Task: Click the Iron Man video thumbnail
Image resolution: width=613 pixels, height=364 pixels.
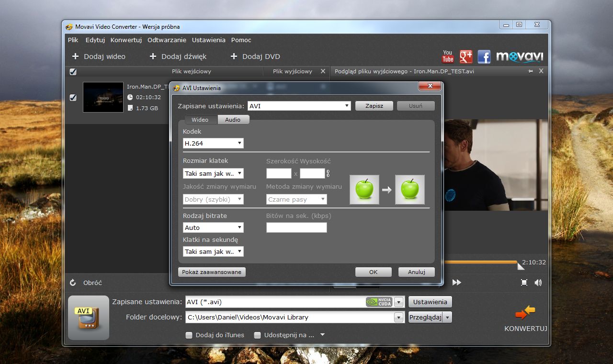Action: pyautogui.click(x=103, y=97)
